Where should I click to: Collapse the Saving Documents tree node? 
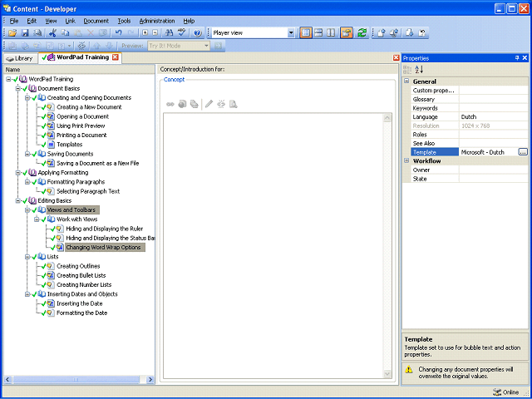27,154
